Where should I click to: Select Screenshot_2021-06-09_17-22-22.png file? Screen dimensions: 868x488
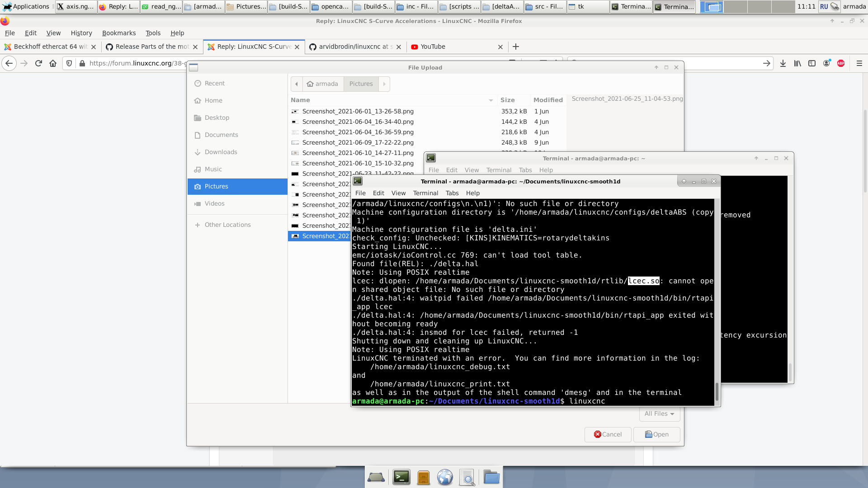[427, 143]
